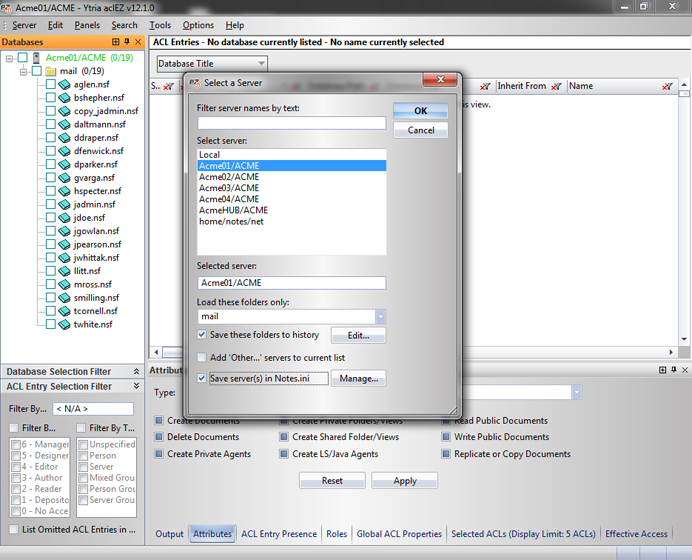The width and height of the screenshot is (692, 560).
Task: Close the Attributes panel
Action: pos(684,370)
